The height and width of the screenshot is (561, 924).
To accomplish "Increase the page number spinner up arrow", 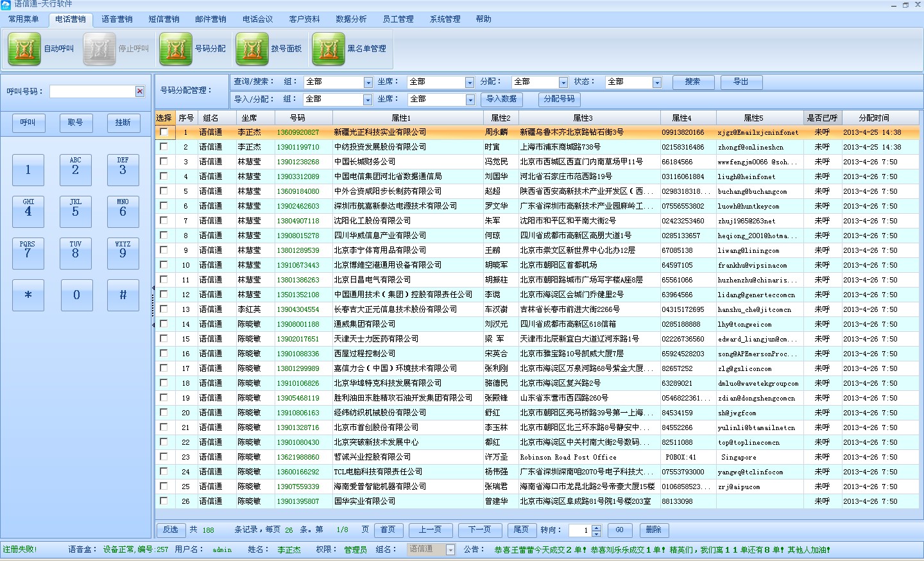I will (x=597, y=527).
